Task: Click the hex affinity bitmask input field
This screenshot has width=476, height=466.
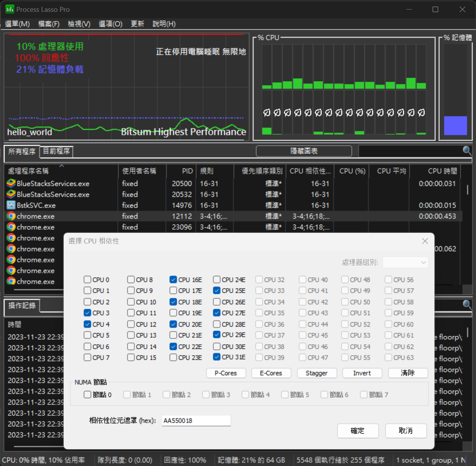Action: click(x=196, y=420)
